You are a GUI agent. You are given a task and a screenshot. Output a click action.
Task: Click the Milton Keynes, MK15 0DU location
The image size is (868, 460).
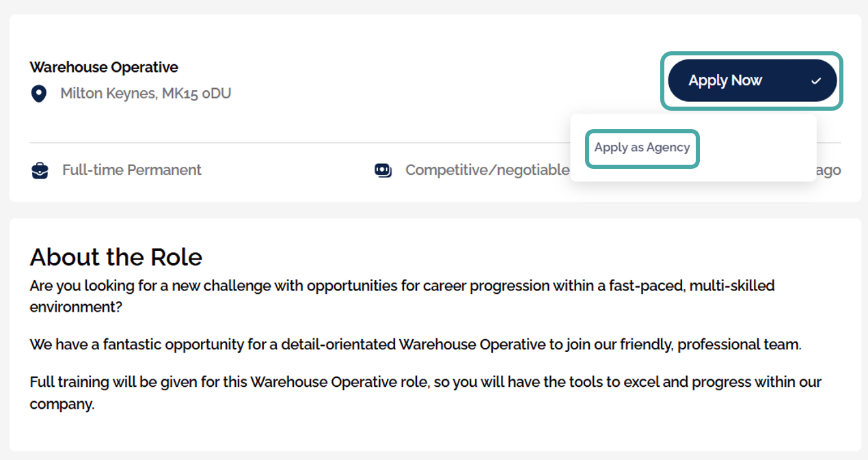point(146,93)
